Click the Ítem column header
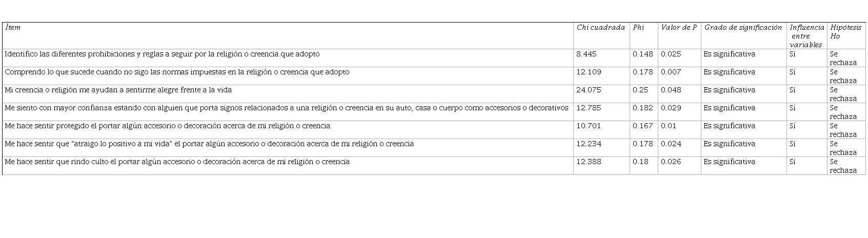 coord(13,28)
